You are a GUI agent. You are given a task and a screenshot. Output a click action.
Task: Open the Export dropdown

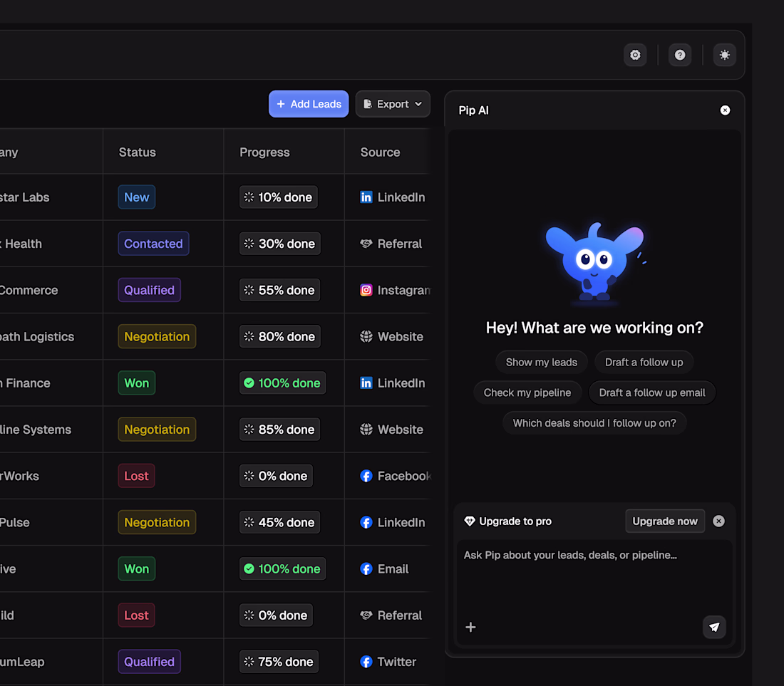click(393, 104)
